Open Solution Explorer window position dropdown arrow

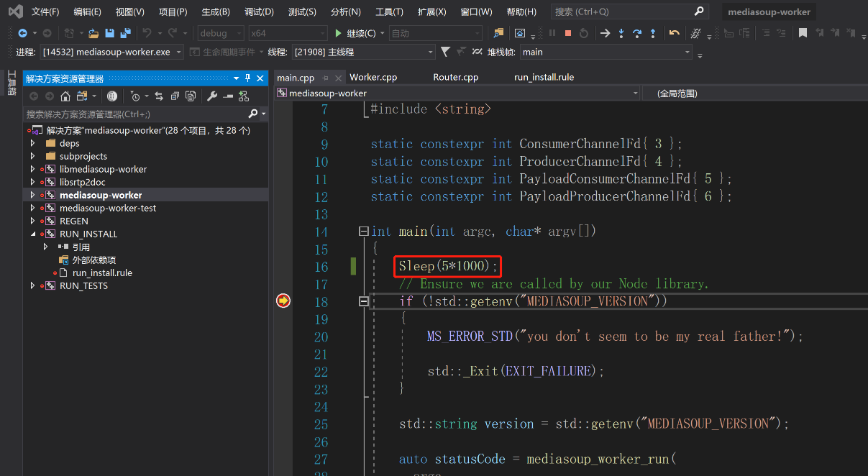(x=236, y=78)
